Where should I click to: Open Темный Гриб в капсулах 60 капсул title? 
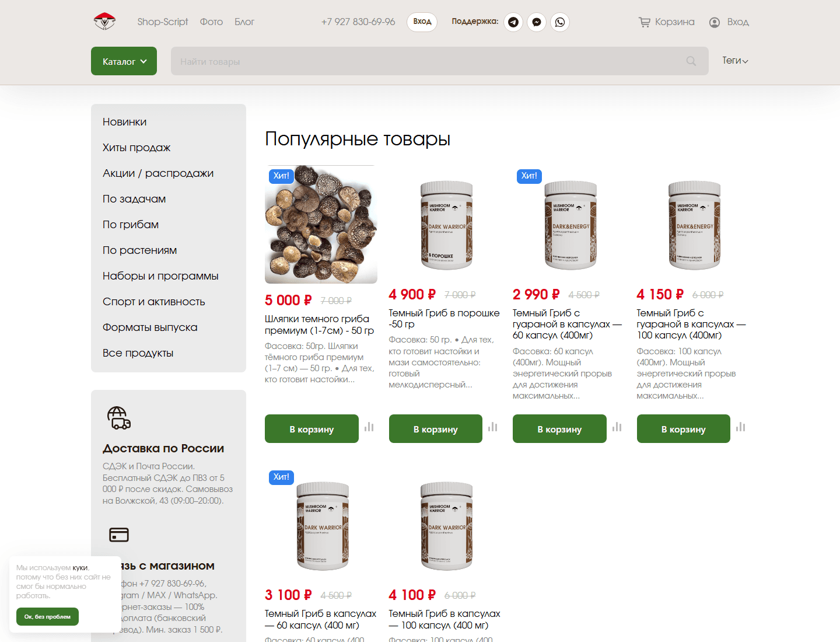(320, 619)
